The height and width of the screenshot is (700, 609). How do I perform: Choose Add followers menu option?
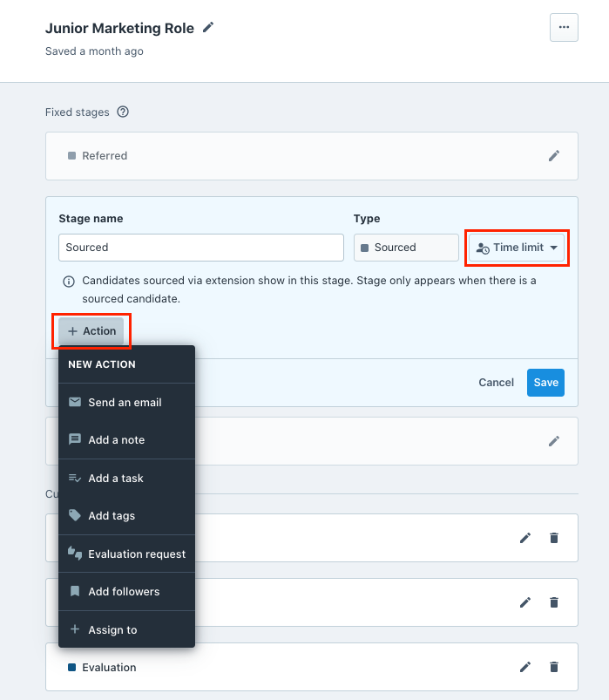coord(124,592)
